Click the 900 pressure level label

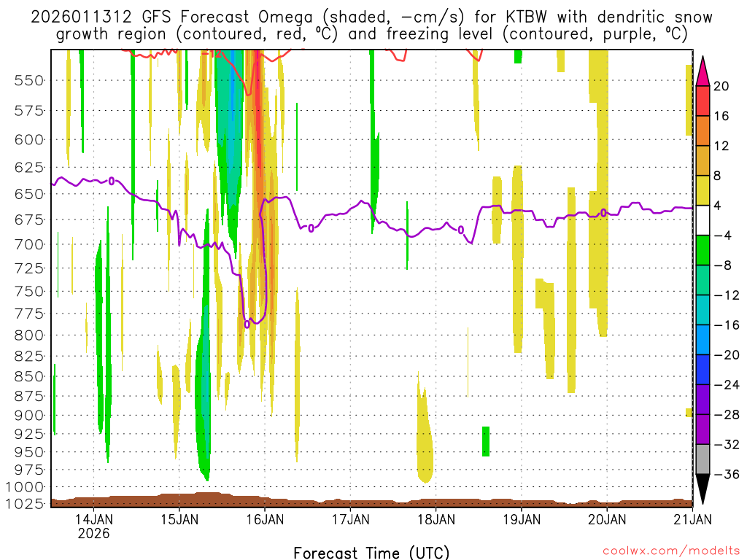click(29, 416)
